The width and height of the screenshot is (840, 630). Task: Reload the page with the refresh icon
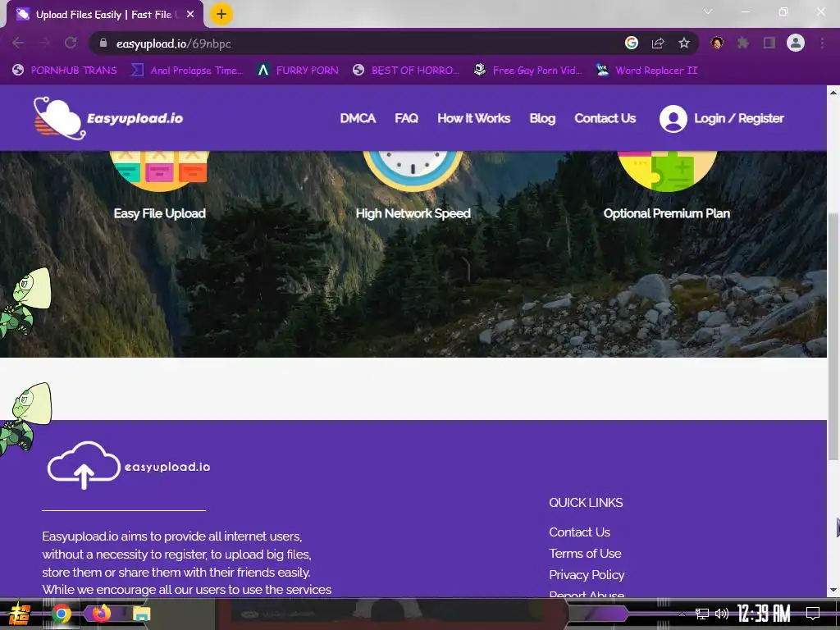(71, 43)
